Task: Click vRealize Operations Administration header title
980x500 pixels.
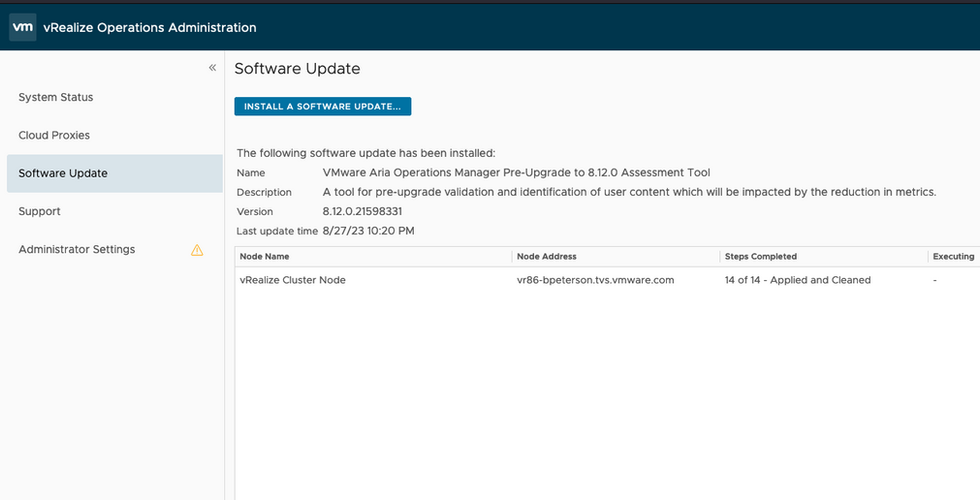Action: tap(149, 28)
